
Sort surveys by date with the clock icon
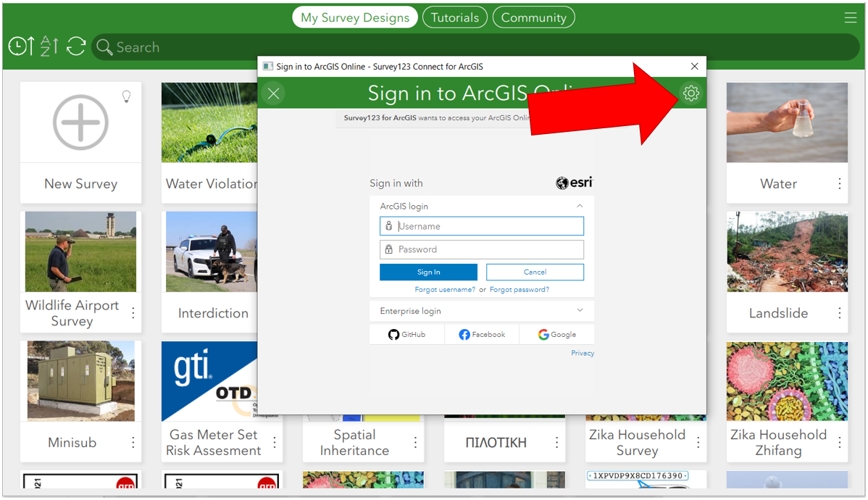[22, 46]
